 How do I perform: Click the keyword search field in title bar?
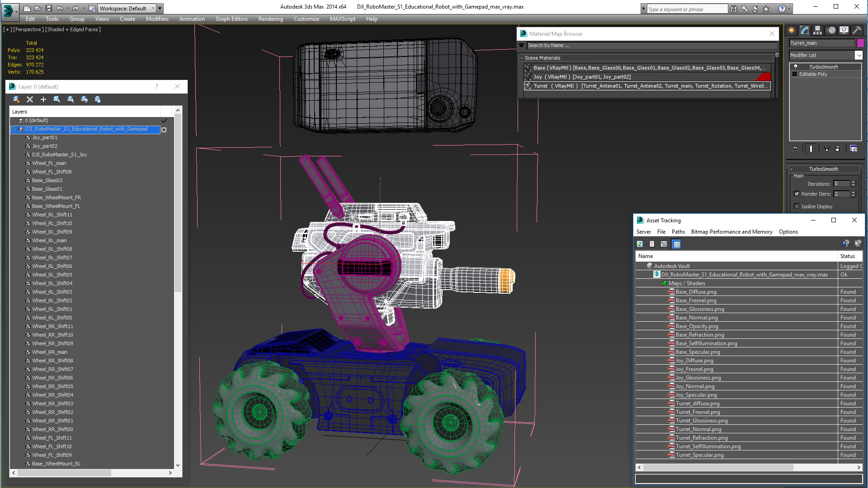[x=687, y=9]
